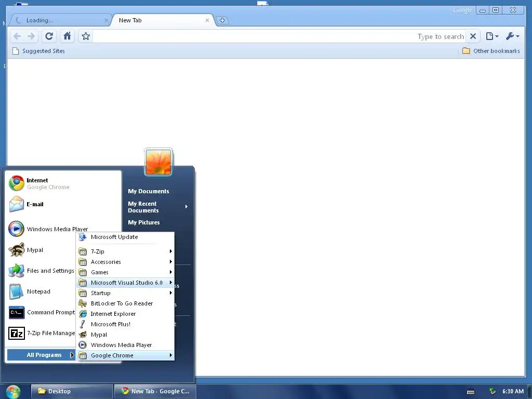
Task: Launch Mypal from All Programs list
Action: 125,335
